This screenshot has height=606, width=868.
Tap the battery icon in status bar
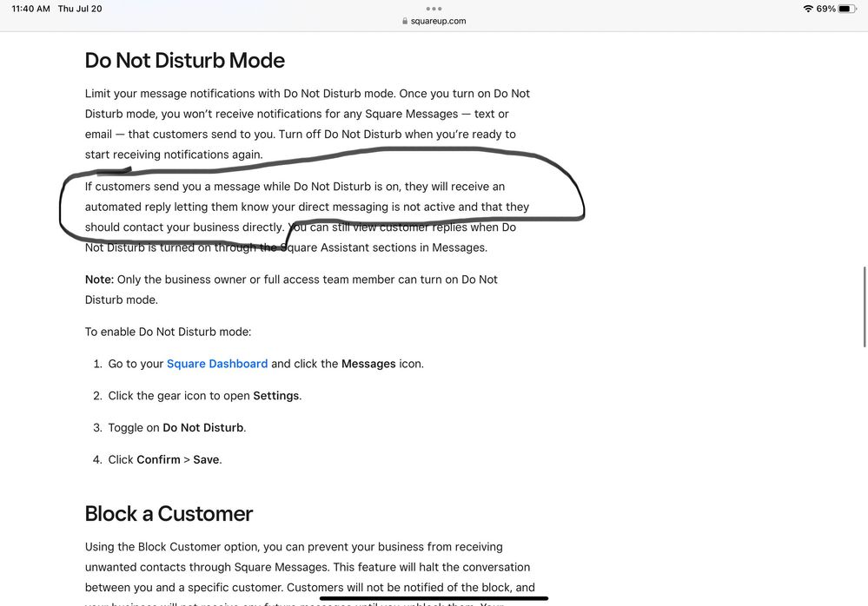pos(847,9)
